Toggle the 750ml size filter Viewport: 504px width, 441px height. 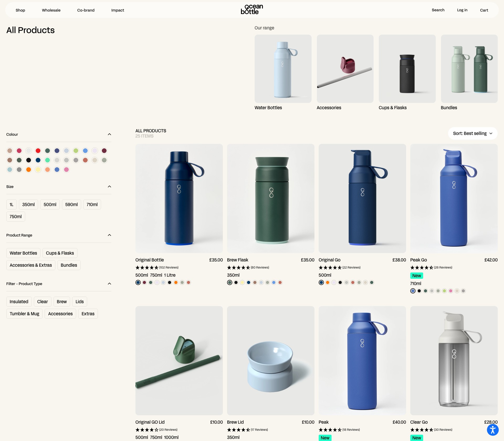tap(16, 217)
